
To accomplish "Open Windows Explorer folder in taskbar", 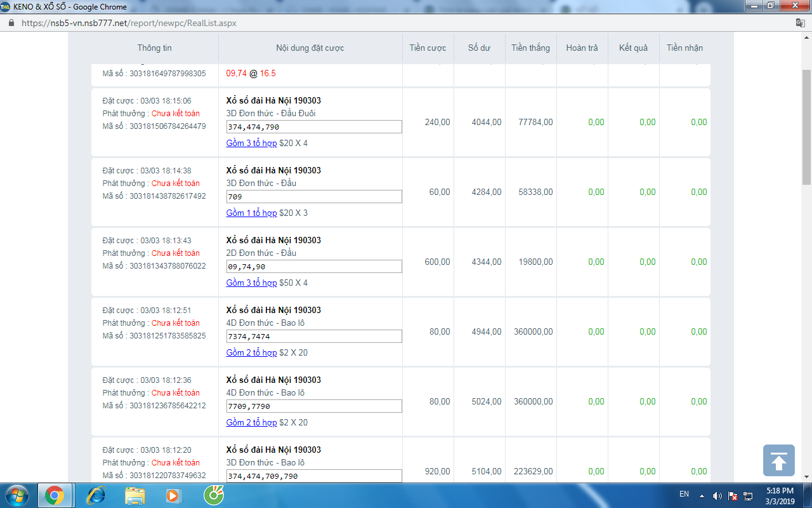I will [135, 495].
